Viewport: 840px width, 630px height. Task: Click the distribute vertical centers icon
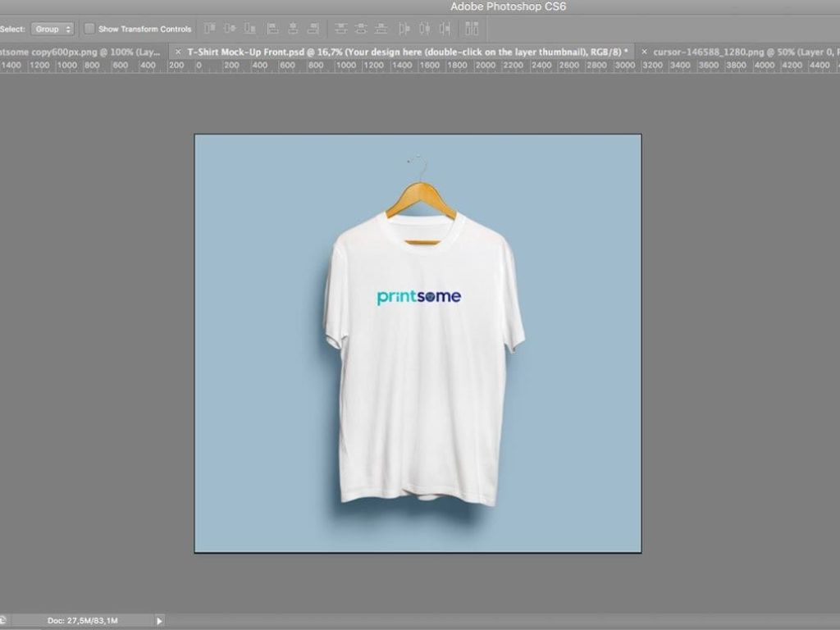click(361, 29)
